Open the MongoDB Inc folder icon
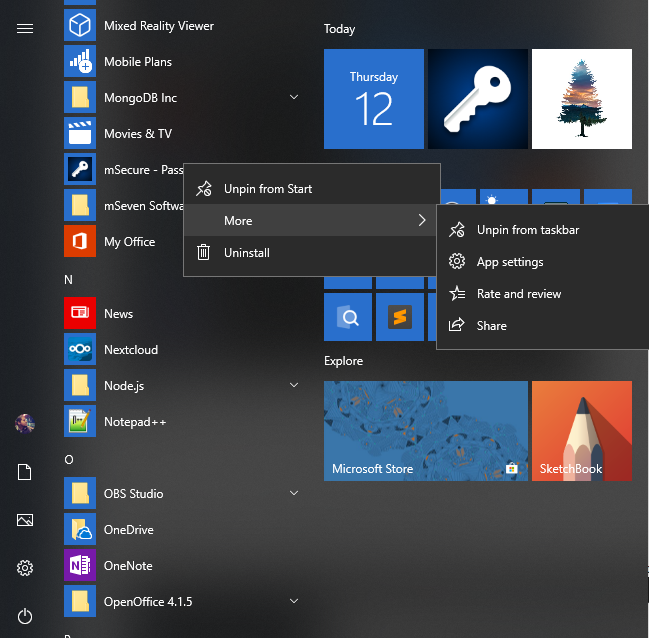 click(x=80, y=97)
